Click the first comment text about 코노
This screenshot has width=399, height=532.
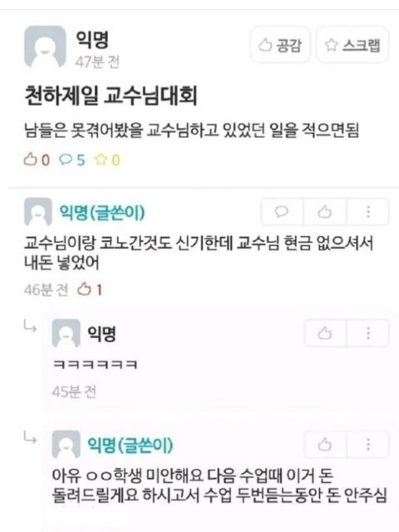(x=199, y=253)
